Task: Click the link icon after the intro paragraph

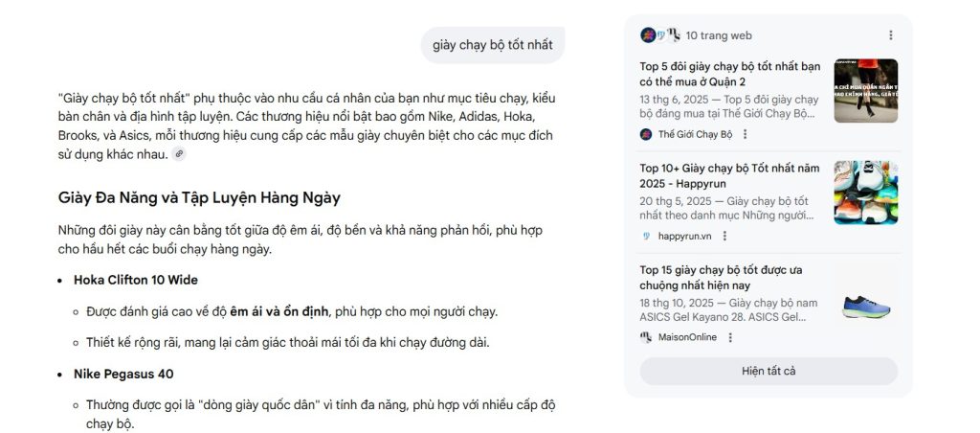Action: click(x=179, y=154)
